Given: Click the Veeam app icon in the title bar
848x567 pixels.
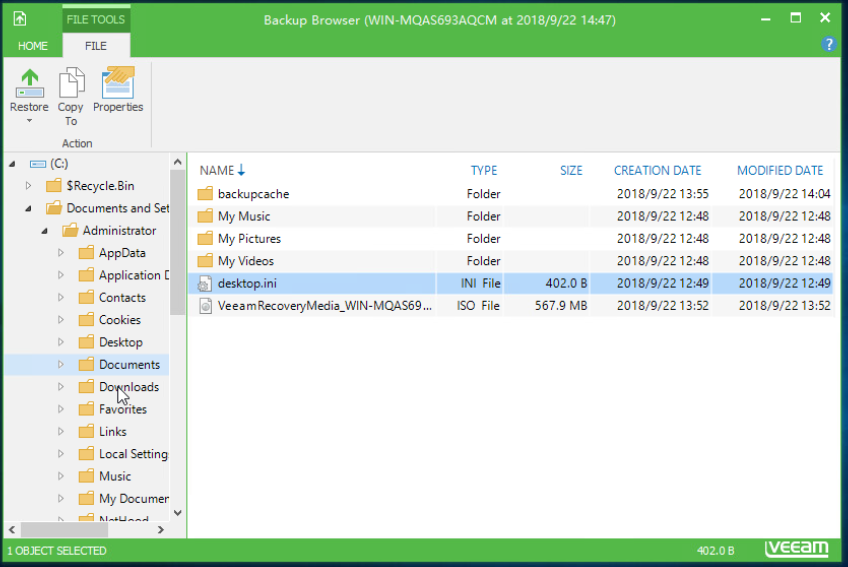Looking at the screenshot, I should [x=20, y=19].
